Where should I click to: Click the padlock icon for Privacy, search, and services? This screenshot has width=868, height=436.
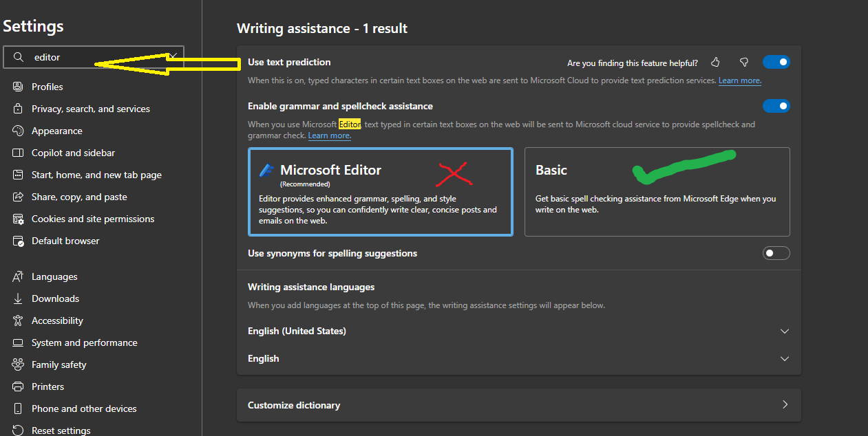click(18, 109)
